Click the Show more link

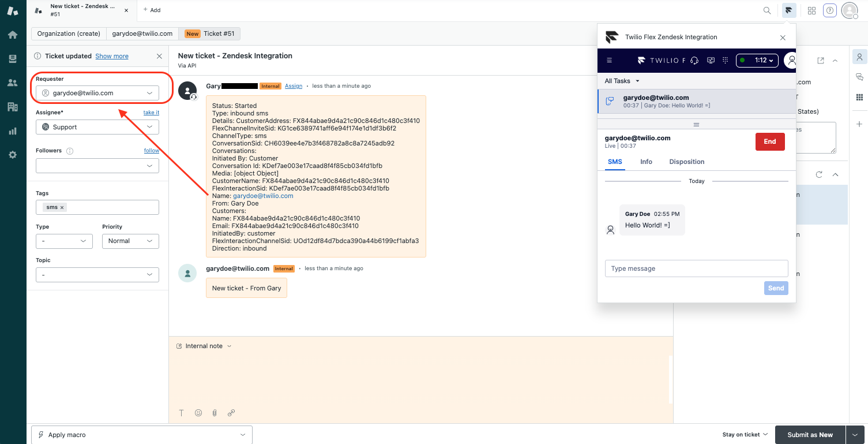(112, 56)
